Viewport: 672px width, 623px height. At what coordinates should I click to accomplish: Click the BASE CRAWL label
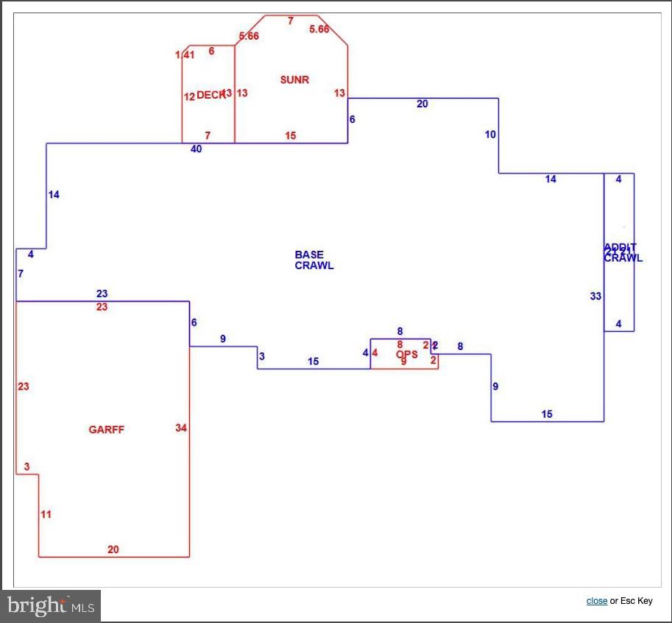click(x=314, y=260)
